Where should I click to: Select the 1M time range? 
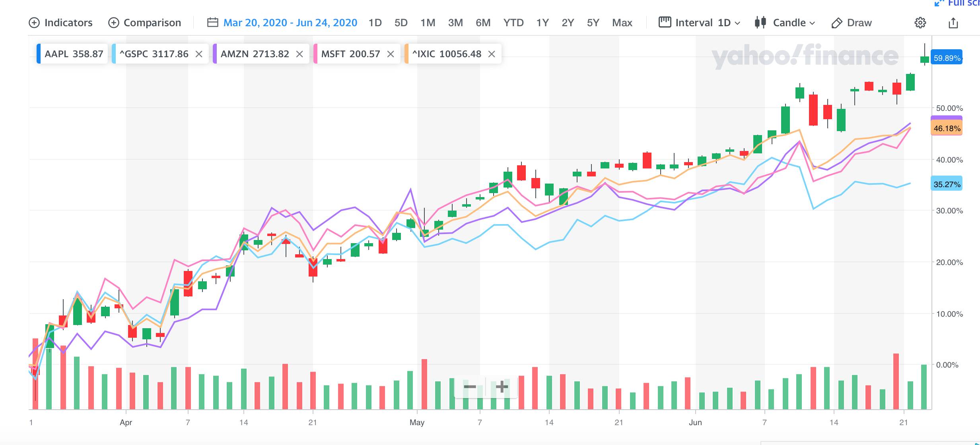tap(428, 23)
